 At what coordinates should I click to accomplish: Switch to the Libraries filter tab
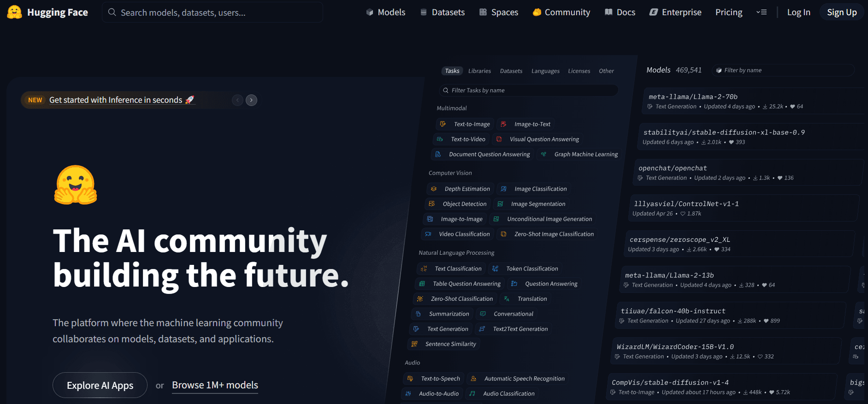click(x=479, y=71)
